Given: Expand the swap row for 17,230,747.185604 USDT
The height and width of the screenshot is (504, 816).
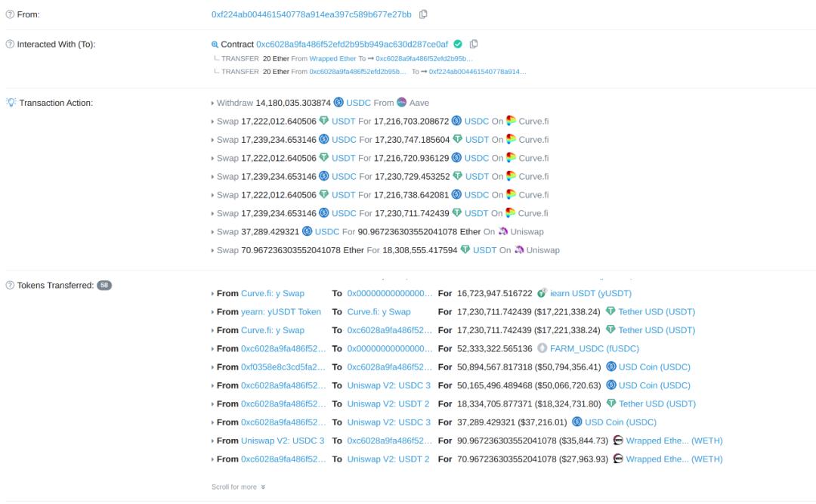Looking at the screenshot, I should click(x=212, y=140).
